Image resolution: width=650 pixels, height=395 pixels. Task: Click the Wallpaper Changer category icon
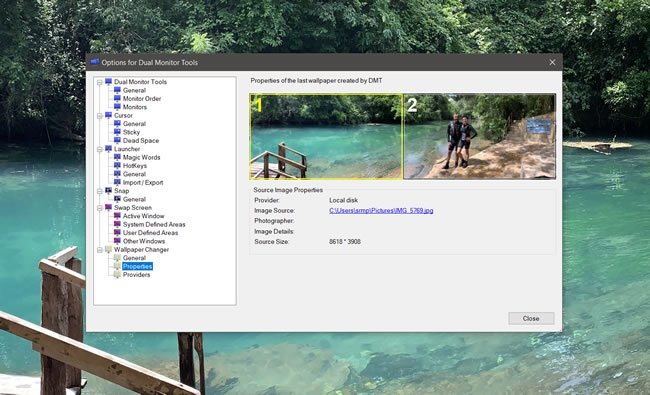click(109, 249)
